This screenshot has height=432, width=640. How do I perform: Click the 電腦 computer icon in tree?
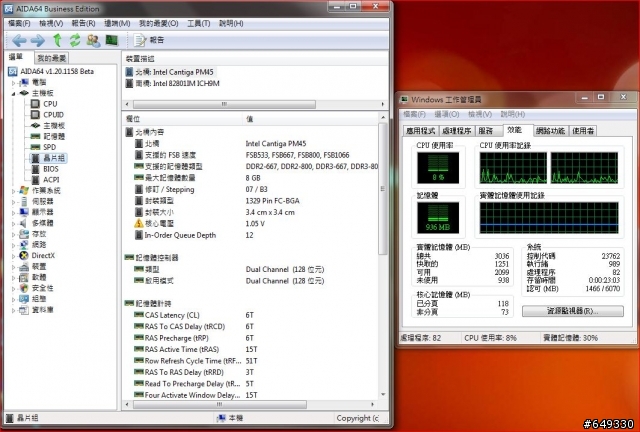(24, 82)
